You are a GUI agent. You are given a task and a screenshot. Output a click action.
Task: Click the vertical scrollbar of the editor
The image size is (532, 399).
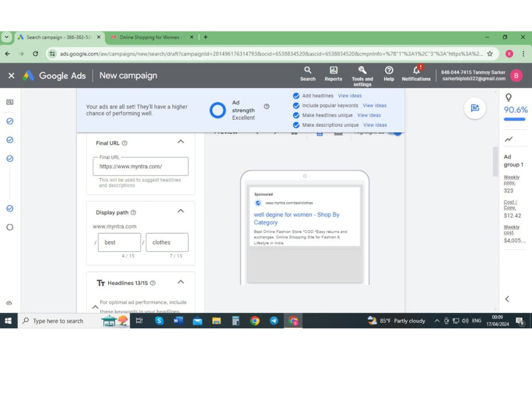[495, 162]
